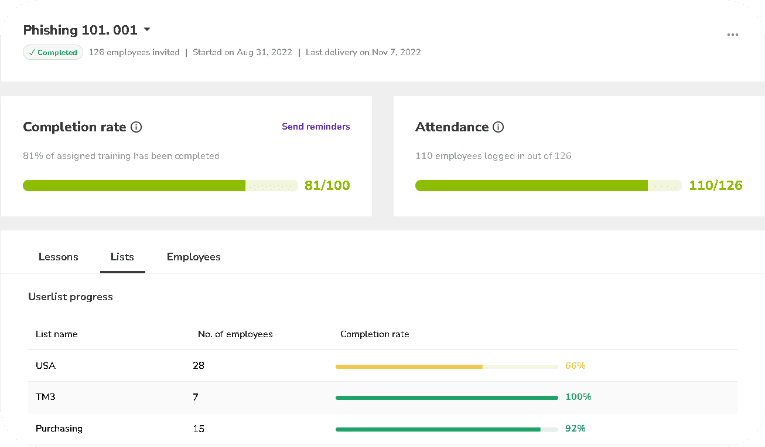Select the Lists tab
This screenshot has height=447, width=765.
pyautogui.click(x=122, y=257)
